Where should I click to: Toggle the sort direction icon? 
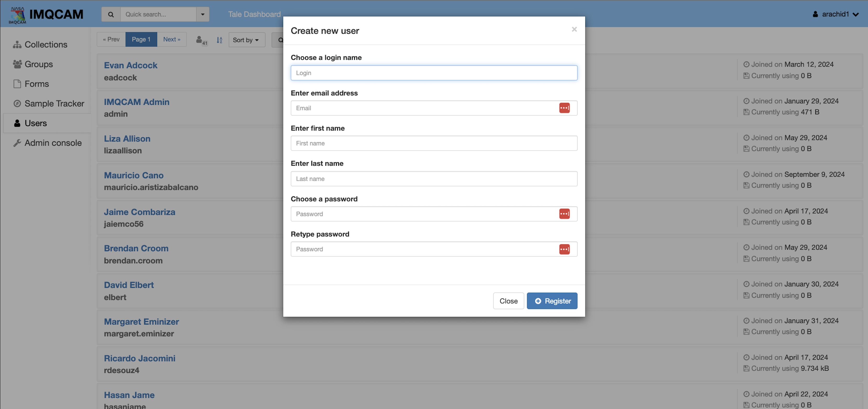pos(219,40)
